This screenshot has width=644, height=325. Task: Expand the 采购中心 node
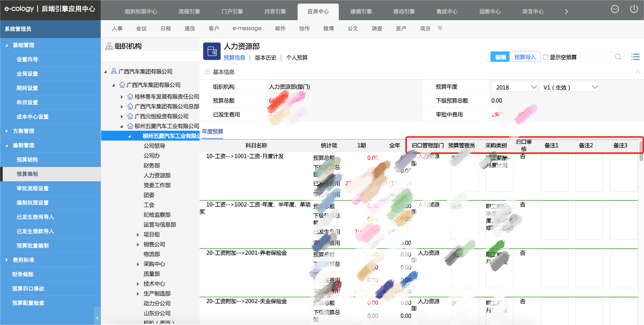138,264
